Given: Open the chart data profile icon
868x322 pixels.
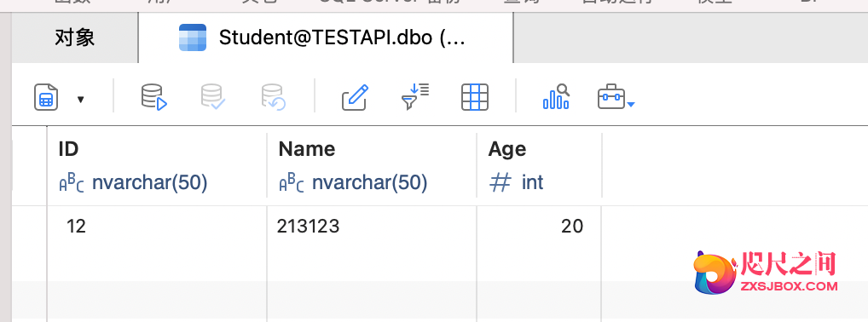Looking at the screenshot, I should pos(556,96).
